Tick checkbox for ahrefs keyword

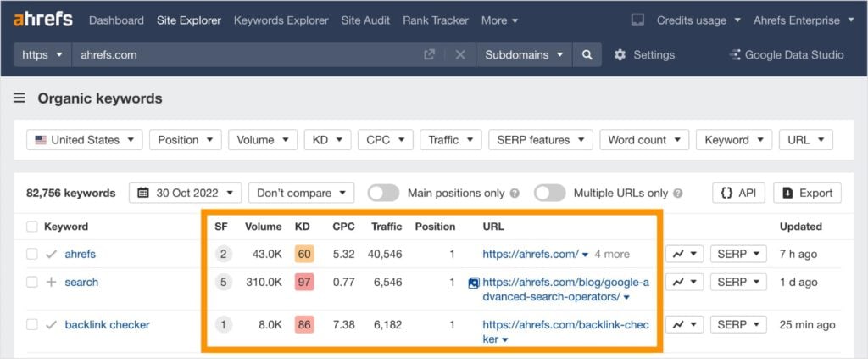point(32,255)
